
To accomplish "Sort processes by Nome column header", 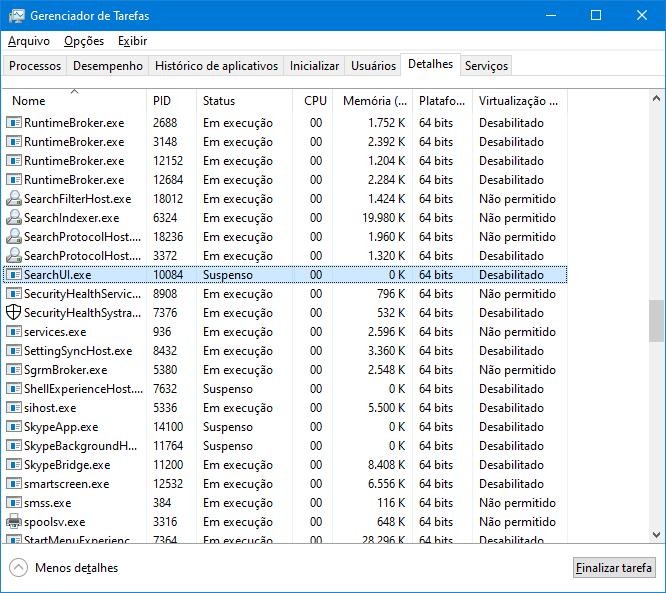I will click(x=29, y=101).
